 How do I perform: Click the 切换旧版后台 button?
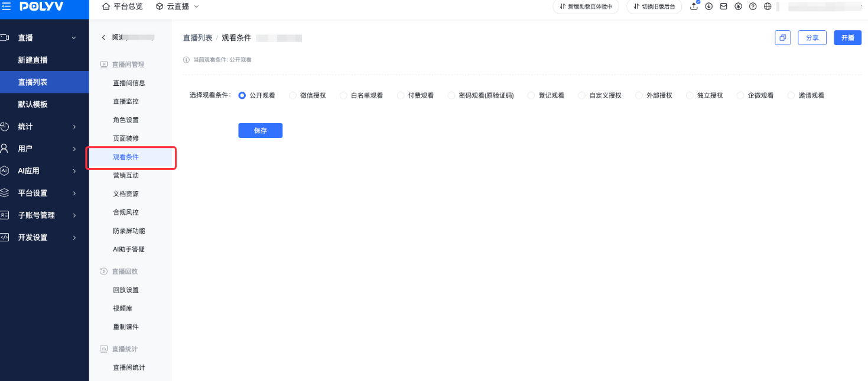point(655,7)
